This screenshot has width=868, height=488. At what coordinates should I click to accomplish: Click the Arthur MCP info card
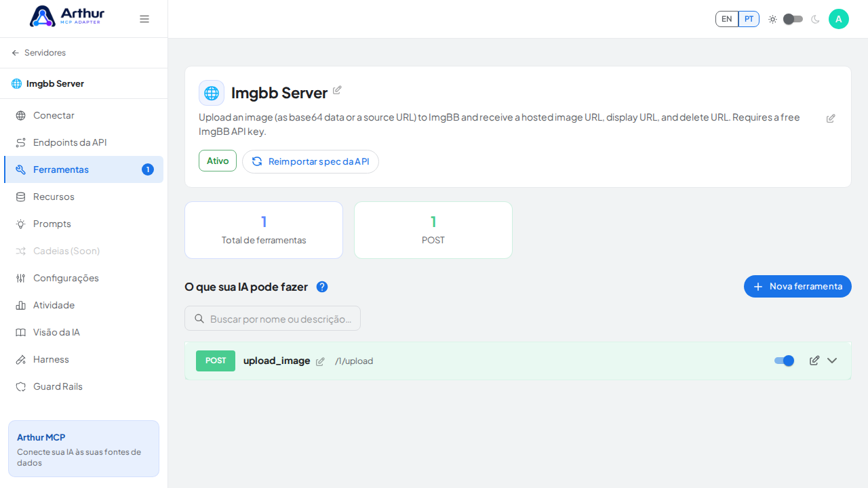coord(83,449)
